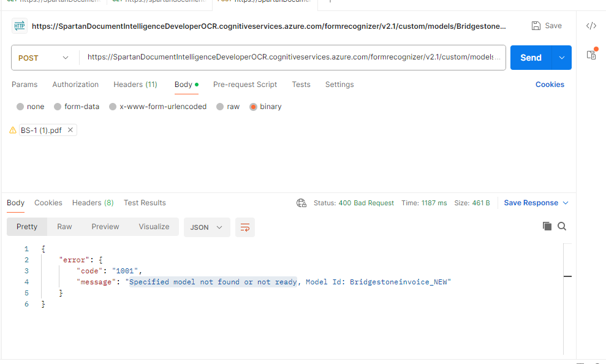Open search within the response body

[562, 226]
